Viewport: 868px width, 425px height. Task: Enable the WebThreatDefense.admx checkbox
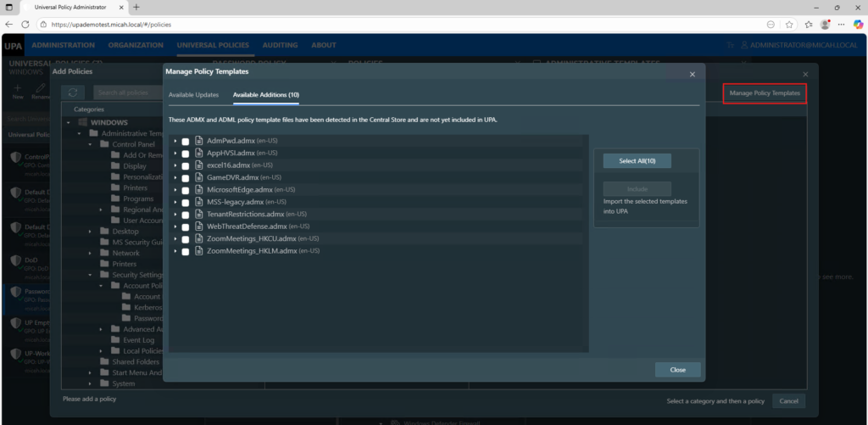click(x=186, y=227)
